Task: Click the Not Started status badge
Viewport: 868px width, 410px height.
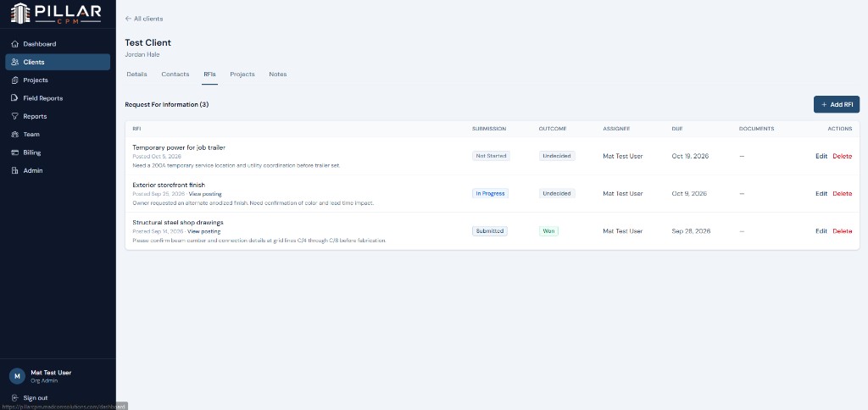Action: click(491, 156)
